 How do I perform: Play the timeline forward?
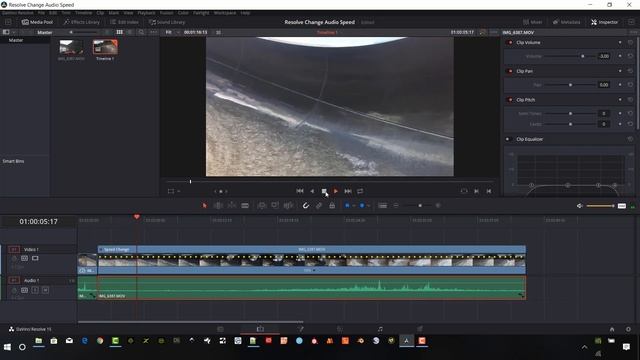click(336, 191)
